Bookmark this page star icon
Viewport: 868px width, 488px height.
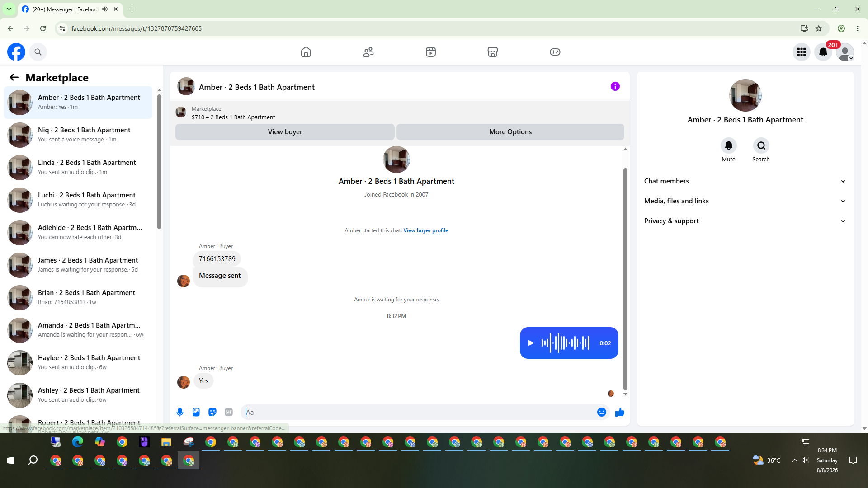pos(819,28)
